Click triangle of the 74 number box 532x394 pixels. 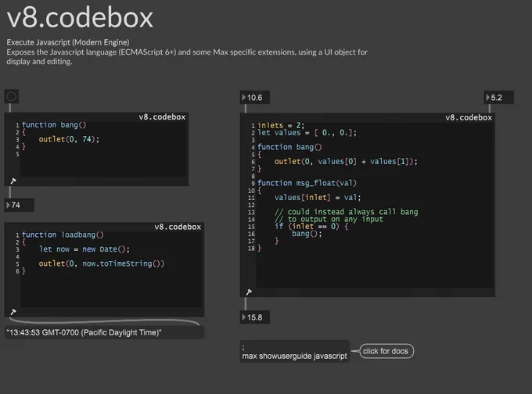point(8,205)
